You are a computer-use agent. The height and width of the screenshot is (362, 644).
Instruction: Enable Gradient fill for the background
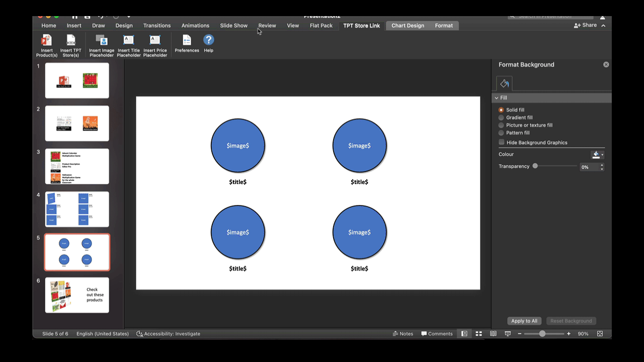501,117
